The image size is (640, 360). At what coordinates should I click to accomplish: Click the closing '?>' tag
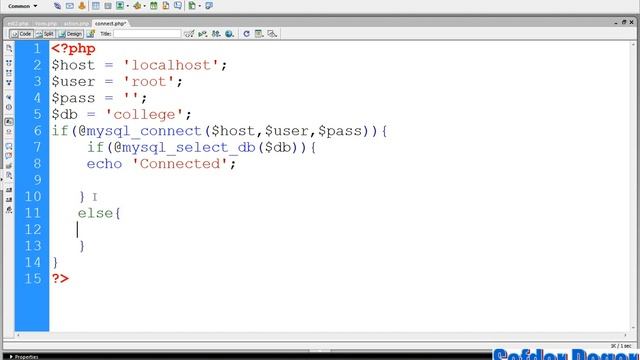tap(60, 279)
